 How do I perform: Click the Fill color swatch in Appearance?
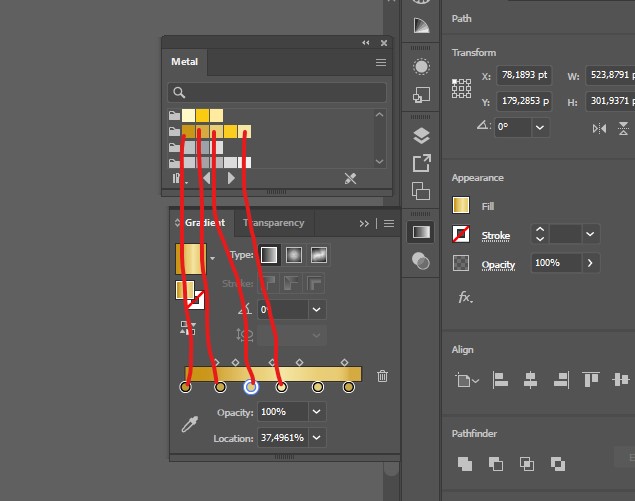tap(461, 206)
